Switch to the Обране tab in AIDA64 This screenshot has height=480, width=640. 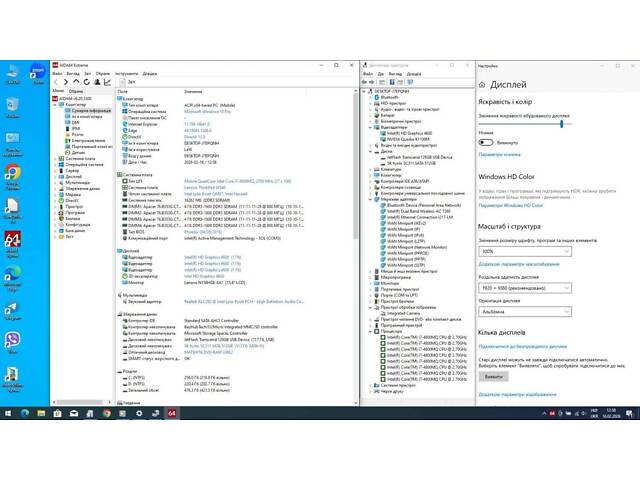pyautogui.click(x=75, y=91)
